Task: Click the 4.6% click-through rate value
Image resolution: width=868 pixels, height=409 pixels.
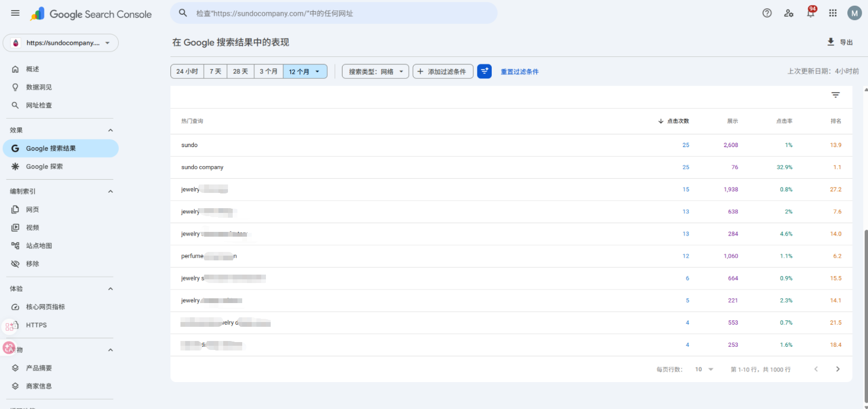Action: click(786, 234)
